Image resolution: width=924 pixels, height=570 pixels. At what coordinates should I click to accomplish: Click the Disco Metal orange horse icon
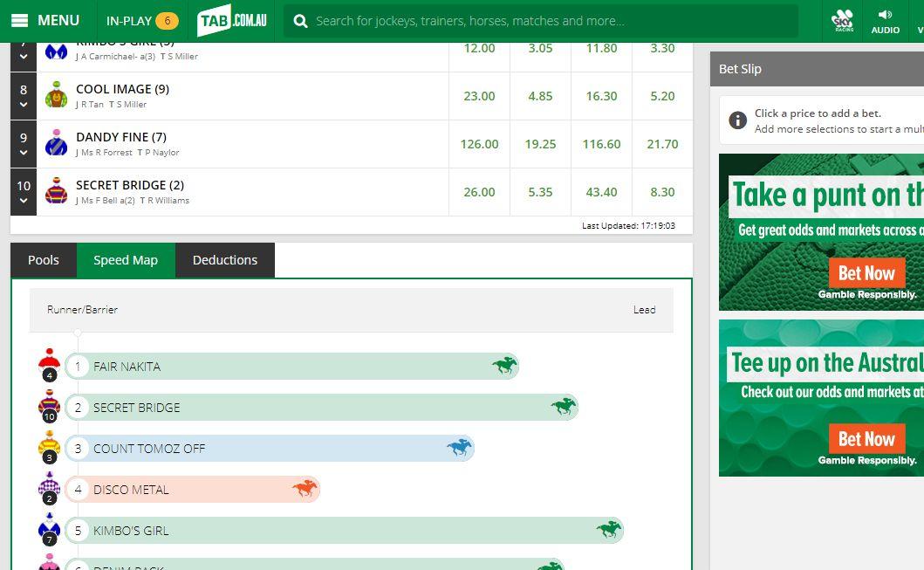click(305, 489)
